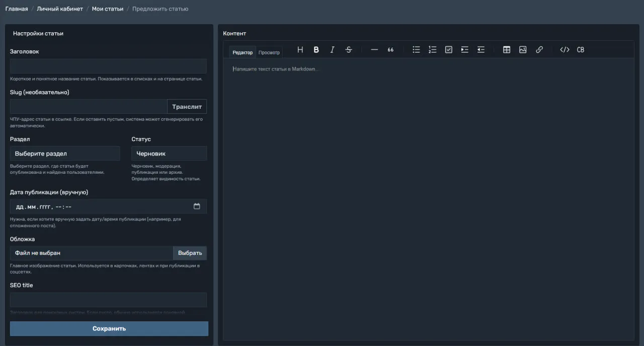644x346 pixels.
Task: Insert a hyperlink using the link icon
Action: click(539, 50)
